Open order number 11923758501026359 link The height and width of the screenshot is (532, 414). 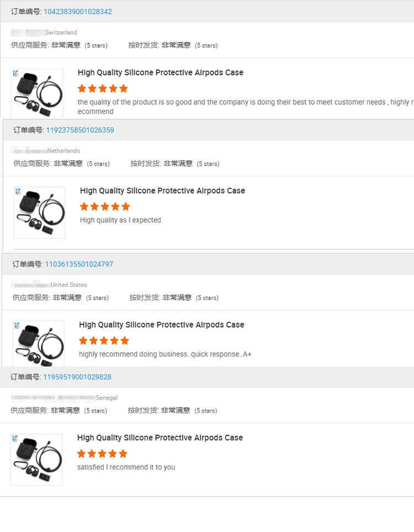coord(80,130)
